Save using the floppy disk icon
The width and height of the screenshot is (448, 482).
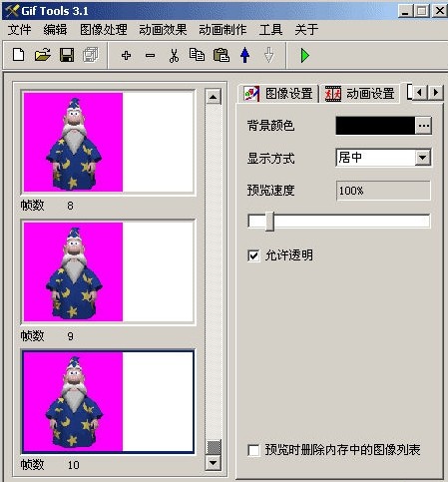(67, 55)
